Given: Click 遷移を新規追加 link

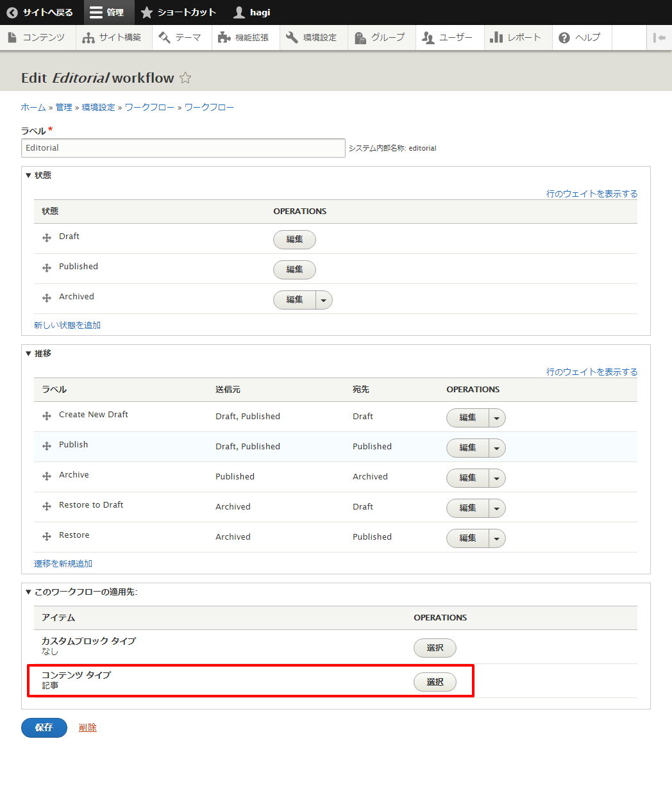Looking at the screenshot, I should (x=63, y=563).
